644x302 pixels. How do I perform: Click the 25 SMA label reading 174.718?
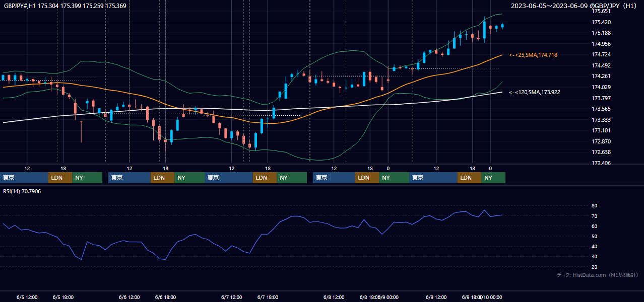tap(533, 55)
